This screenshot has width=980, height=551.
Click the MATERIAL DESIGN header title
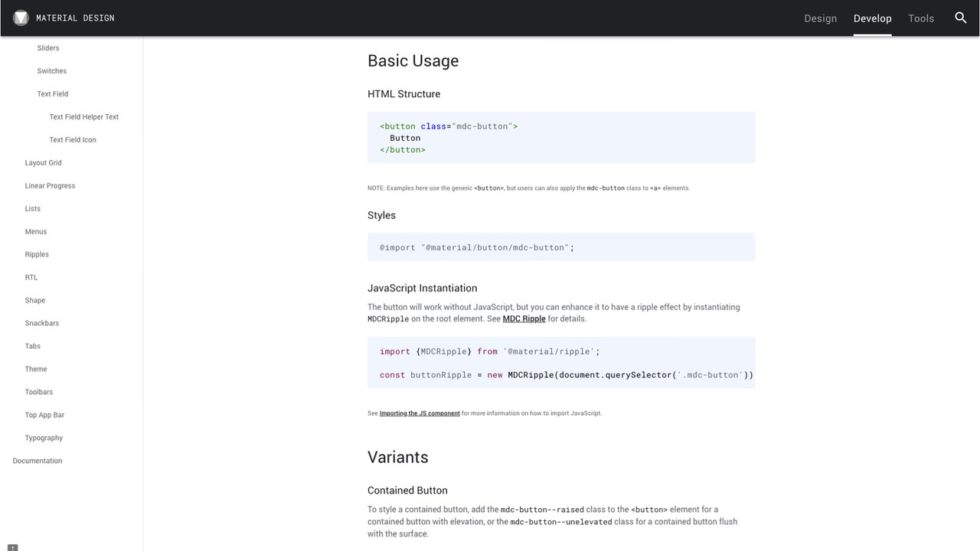(75, 18)
